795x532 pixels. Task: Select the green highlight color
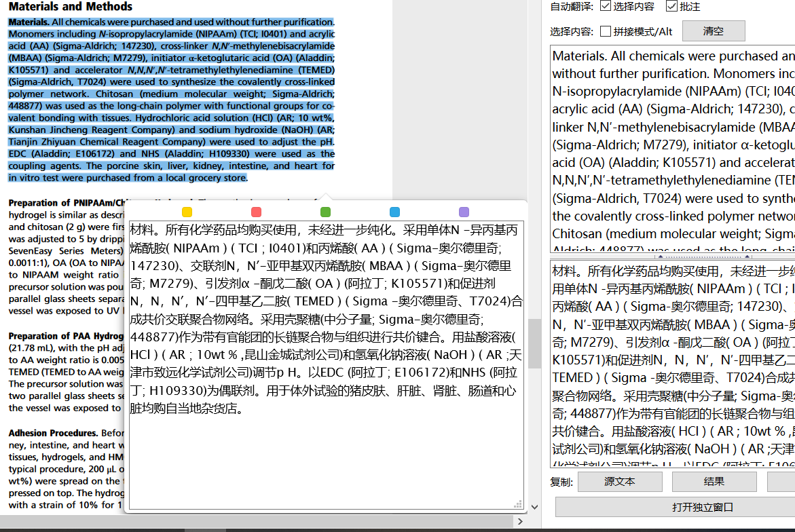325,212
